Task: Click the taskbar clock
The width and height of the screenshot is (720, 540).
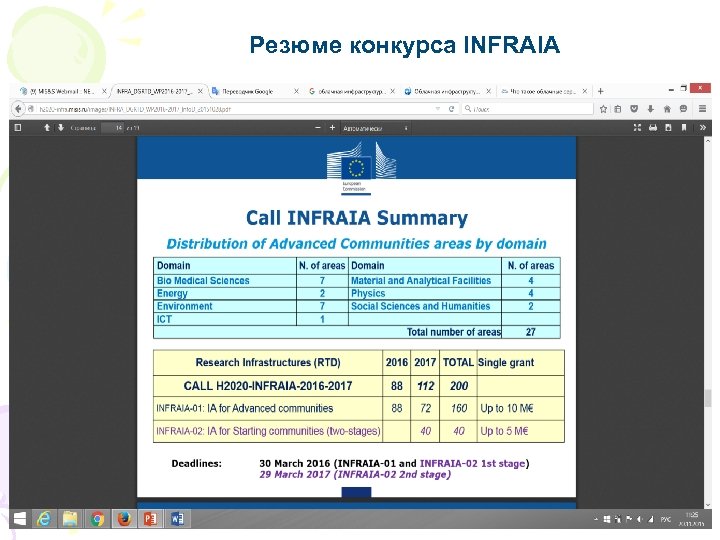Action: click(692, 519)
